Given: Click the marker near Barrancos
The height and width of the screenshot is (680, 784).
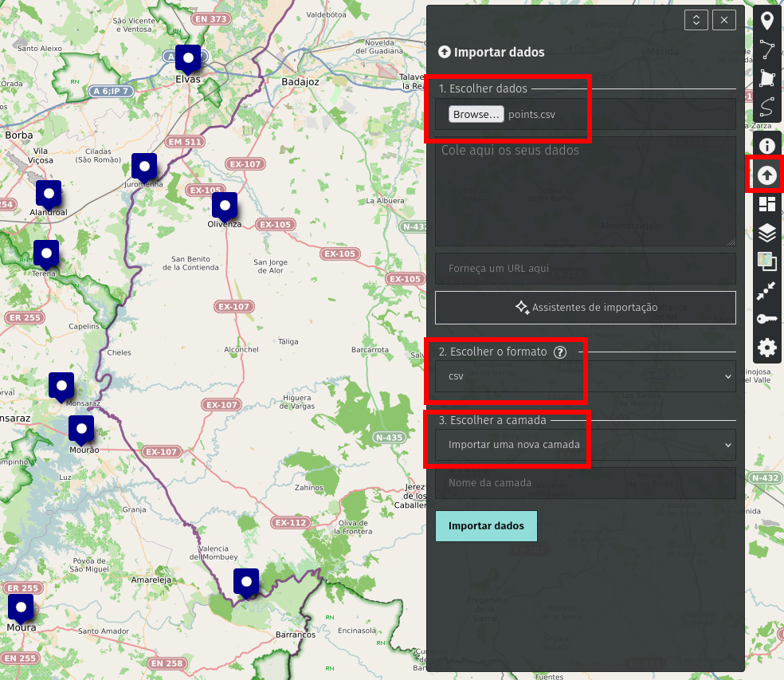Looking at the screenshot, I should tap(246, 583).
